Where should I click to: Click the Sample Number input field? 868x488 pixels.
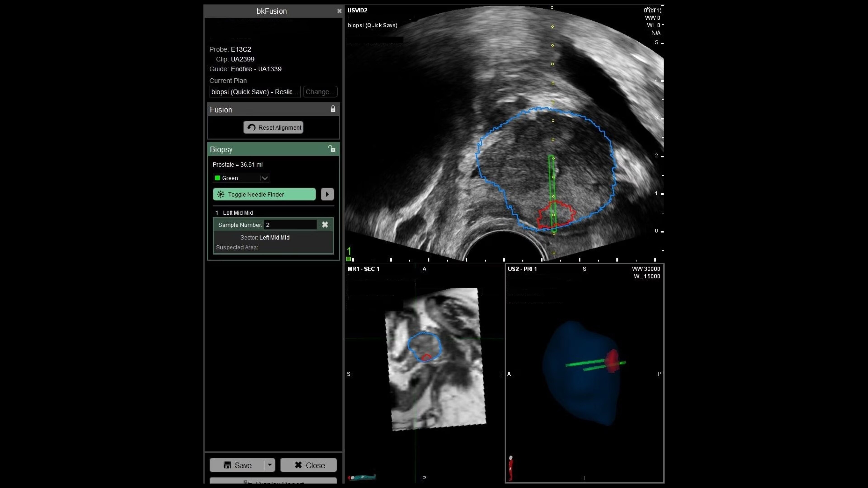pyautogui.click(x=290, y=225)
